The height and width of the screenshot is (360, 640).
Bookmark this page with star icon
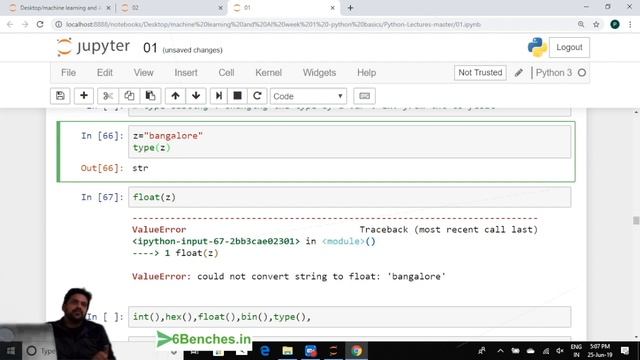596,24
